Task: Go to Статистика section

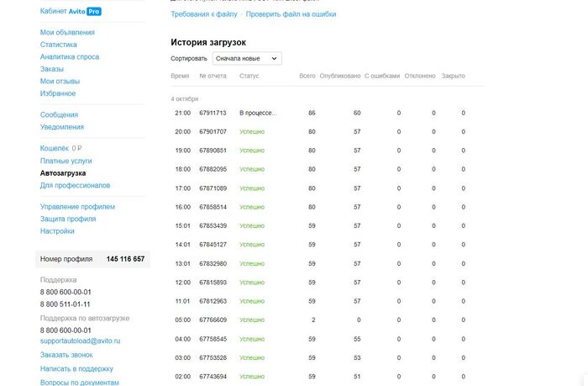Action: (59, 45)
